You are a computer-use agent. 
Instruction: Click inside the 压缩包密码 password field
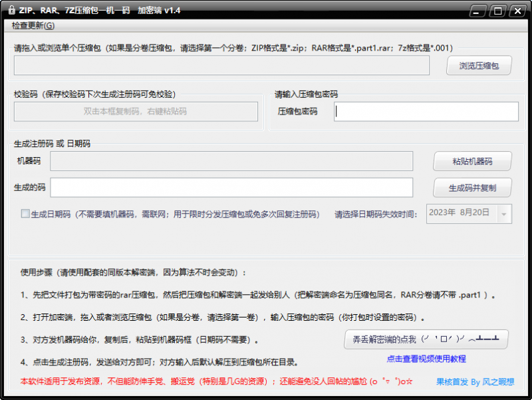(x=426, y=111)
